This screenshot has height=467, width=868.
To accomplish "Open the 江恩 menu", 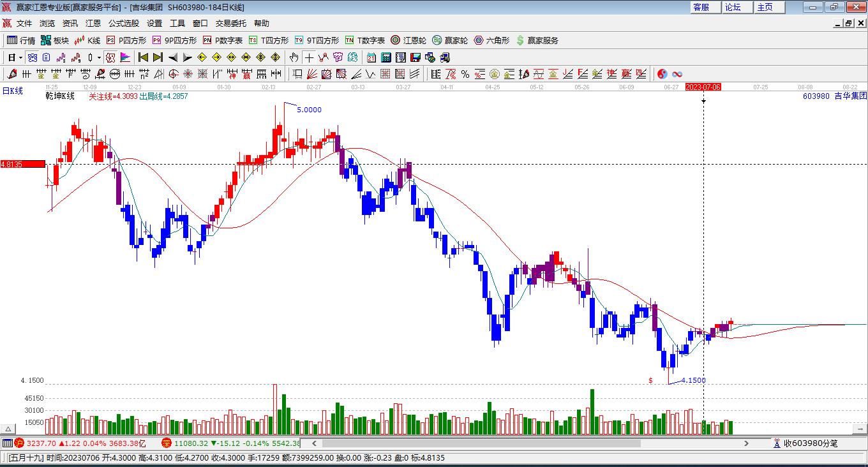I will [93, 23].
